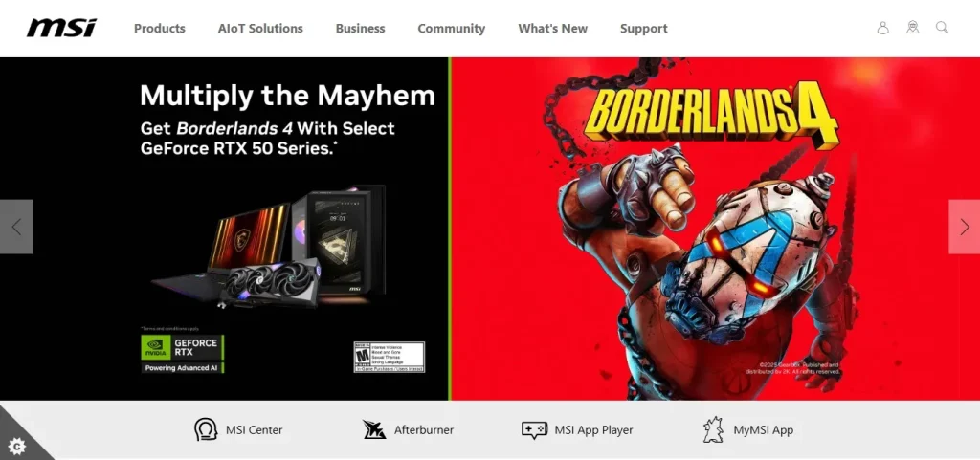Show the previous banner slide
Image resolution: width=980 pixels, height=460 pixels.
point(16,227)
